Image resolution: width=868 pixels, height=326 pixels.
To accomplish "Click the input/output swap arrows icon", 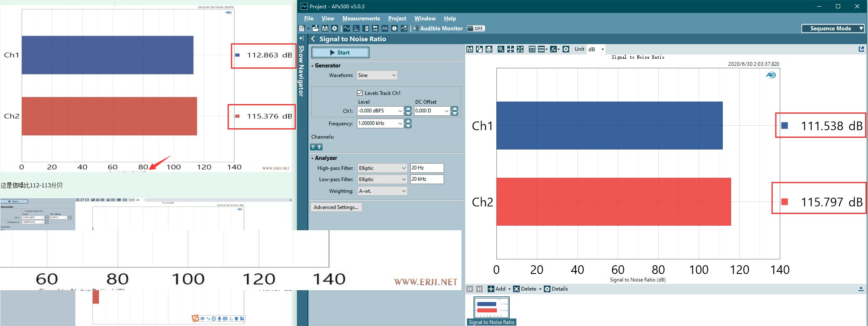I will [375, 28].
